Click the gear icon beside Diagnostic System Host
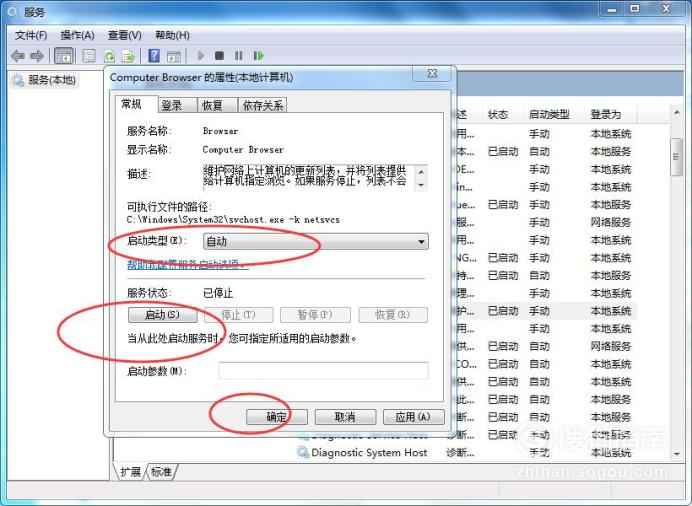The height and width of the screenshot is (506, 692). click(x=303, y=452)
